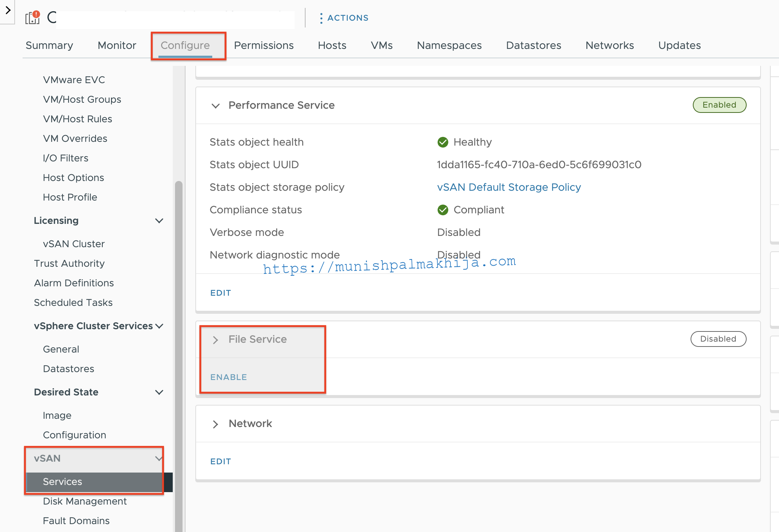Expand the Network section
This screenshot has height=532, width=779.
pyautogui.click(x=216, y=424)
